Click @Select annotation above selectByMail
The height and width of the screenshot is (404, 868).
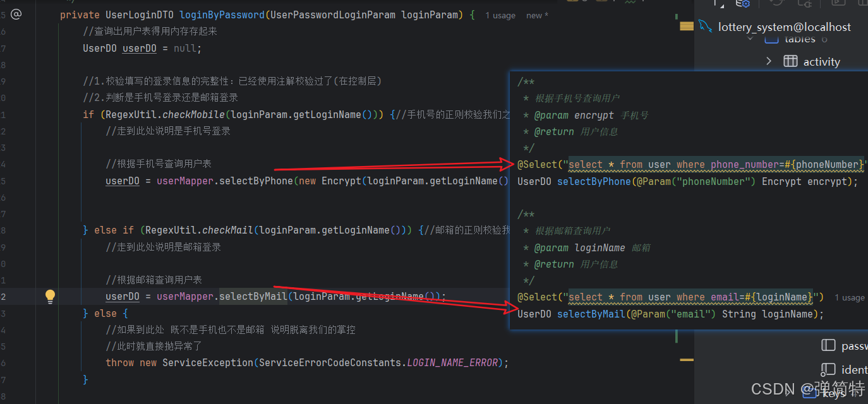(x=537, y=297)
